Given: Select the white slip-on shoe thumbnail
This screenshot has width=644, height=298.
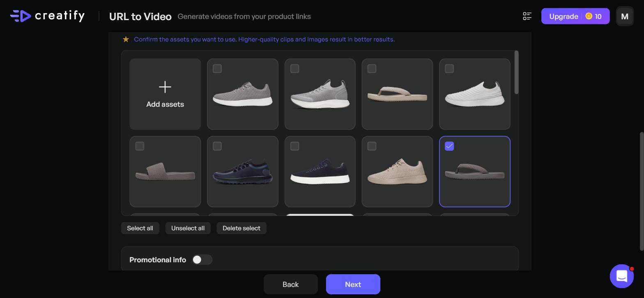Looking at the screenshot, I should click(475, 94).
